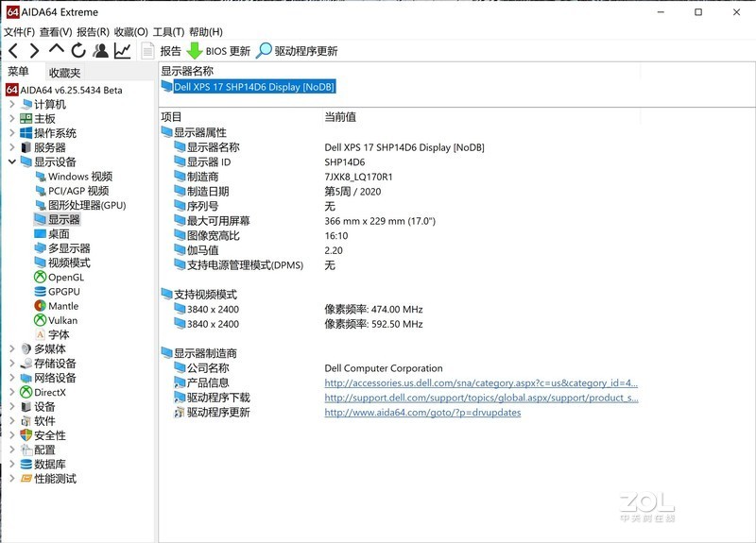This screenshot has width=756, height=543.
Task: Select Windows 视频 in the tree
Action: tap(80, 177)
